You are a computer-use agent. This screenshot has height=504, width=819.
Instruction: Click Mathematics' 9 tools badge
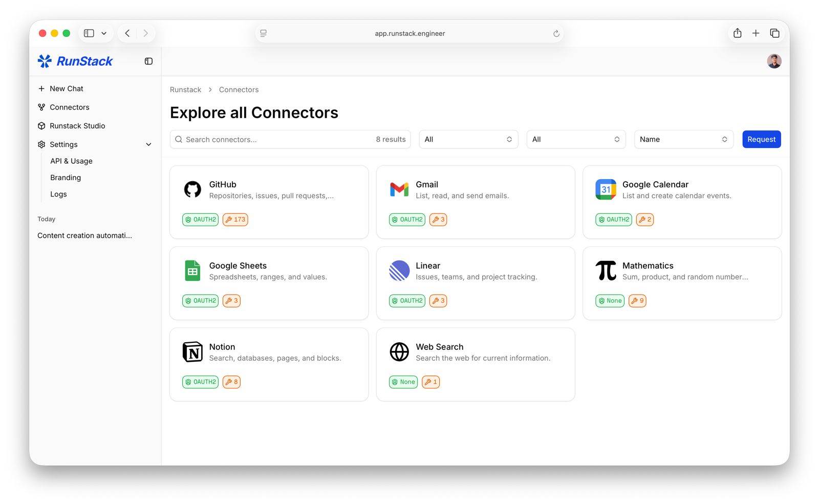pos(637,301)
